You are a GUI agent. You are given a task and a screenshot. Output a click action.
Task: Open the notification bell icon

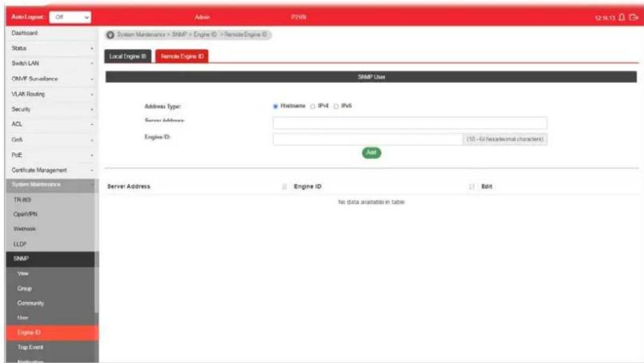coord(621,17)
